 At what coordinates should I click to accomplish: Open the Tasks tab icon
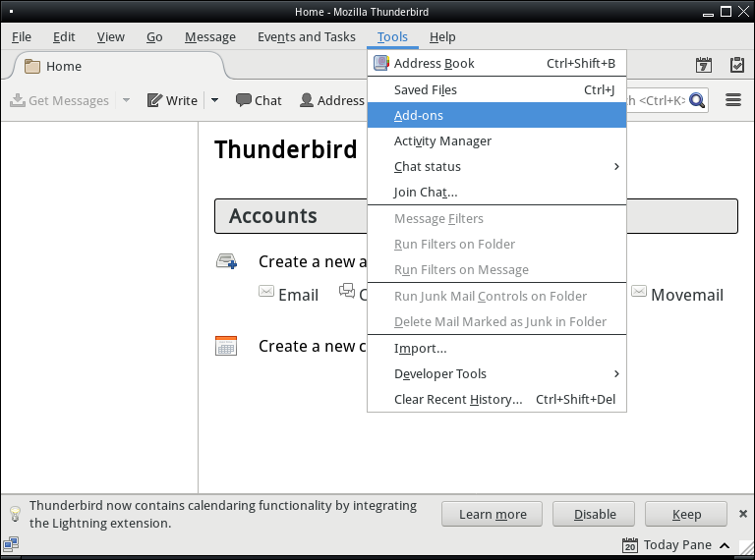pyautogui.click(x=737, y=65)
